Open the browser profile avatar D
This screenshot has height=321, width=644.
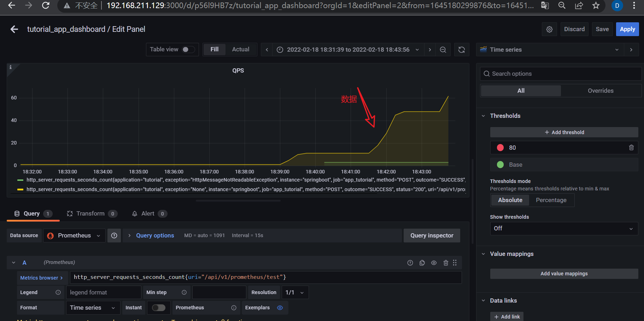coord(617,5)
